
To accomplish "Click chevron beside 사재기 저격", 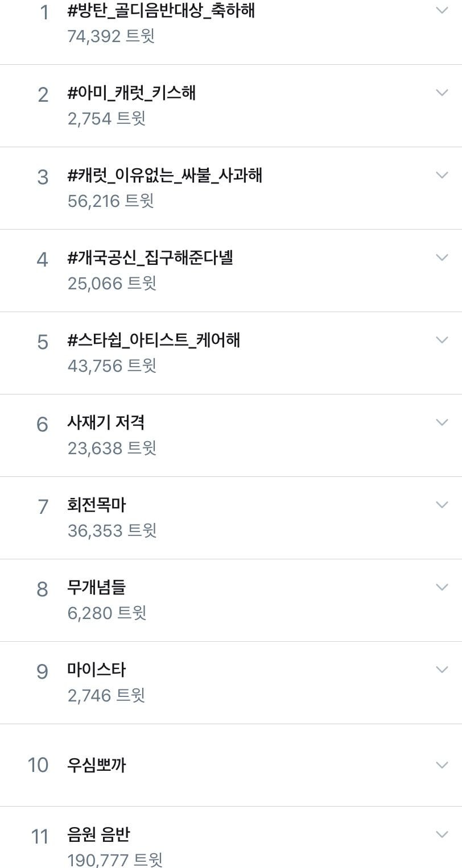I will click(442, 422).
